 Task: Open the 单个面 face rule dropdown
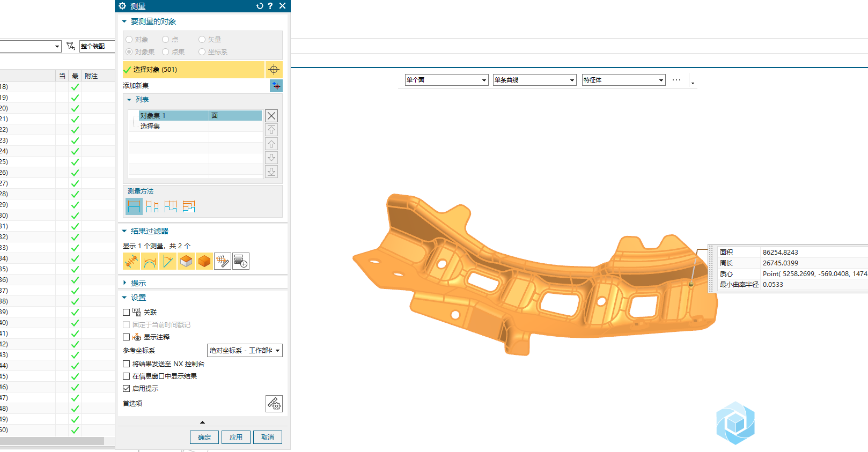click(446, 80)
